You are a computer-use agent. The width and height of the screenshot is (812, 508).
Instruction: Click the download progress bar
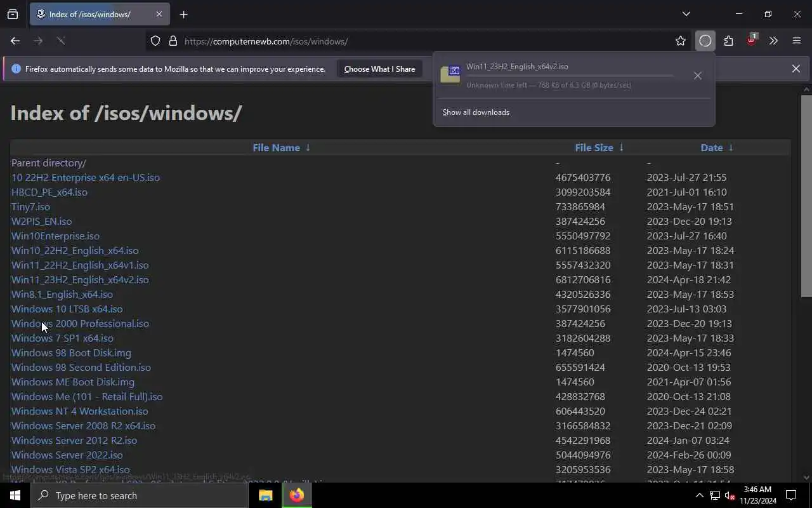[x=570, y=76]
